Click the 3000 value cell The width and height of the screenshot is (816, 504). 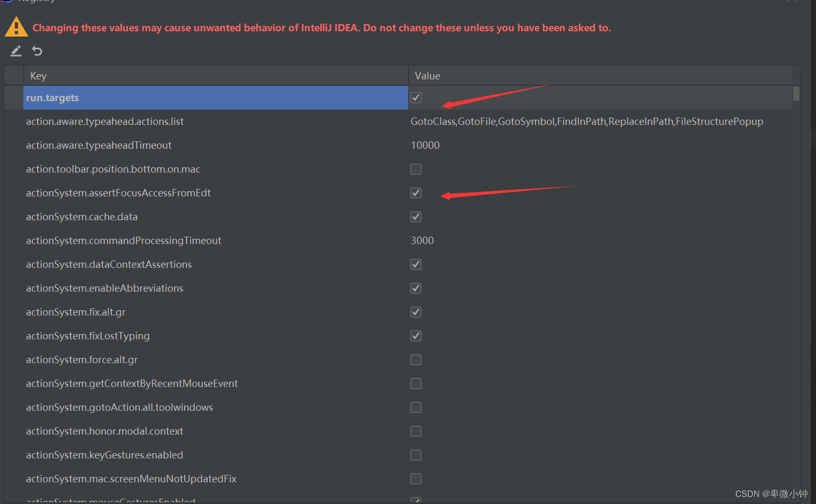coord(422,240)
